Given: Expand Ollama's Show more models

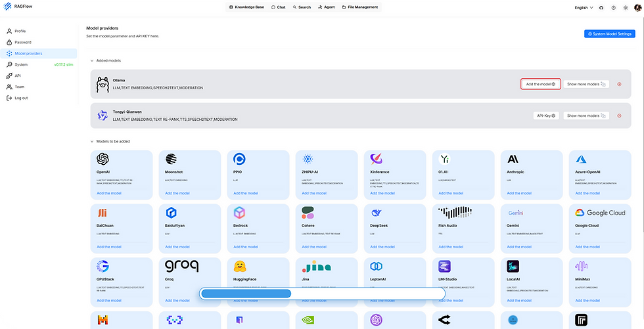Looking at the screenshot, I should pyautogui.click(x=586, y=84).
